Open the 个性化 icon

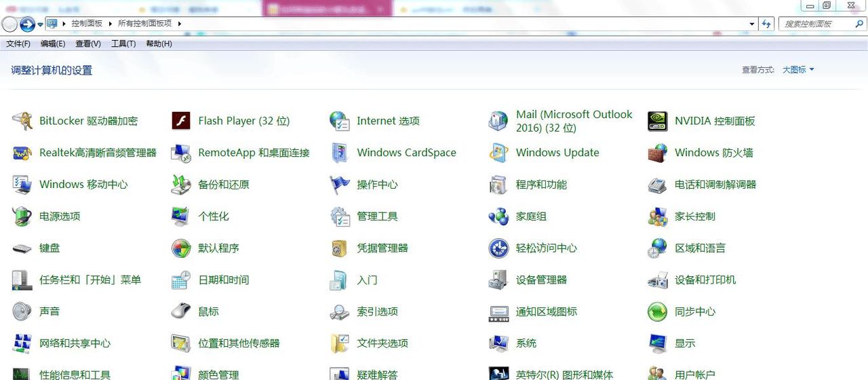tap(181, 216)
